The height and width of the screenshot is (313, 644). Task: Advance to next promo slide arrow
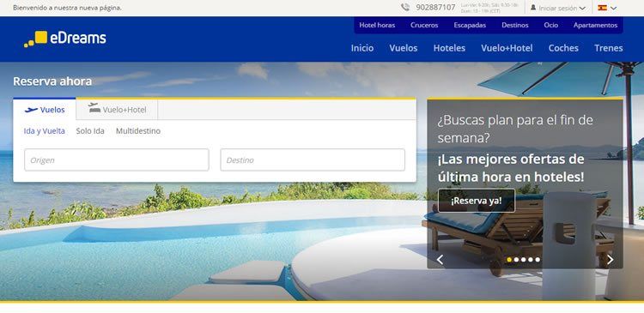tap(611, 259)
